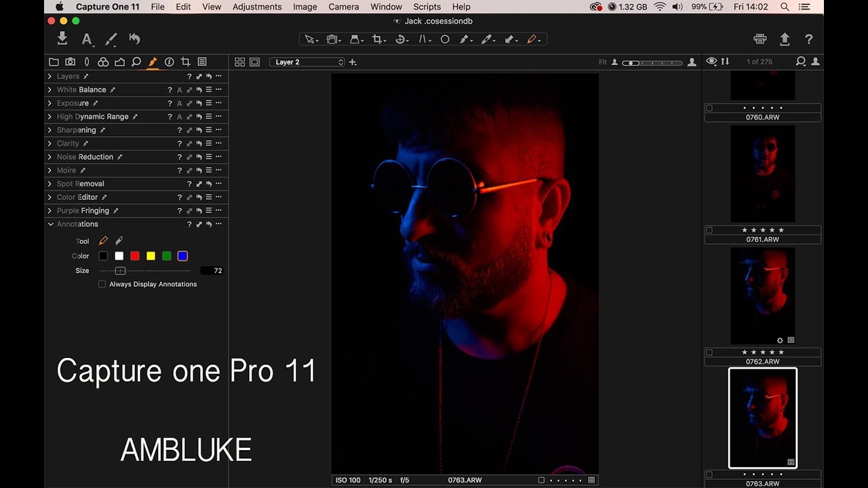The height and width of the screenshot is (488, 868).
Task: Tick the selection checkbox for 0762.ARW
Action: (x=709, y=352)
